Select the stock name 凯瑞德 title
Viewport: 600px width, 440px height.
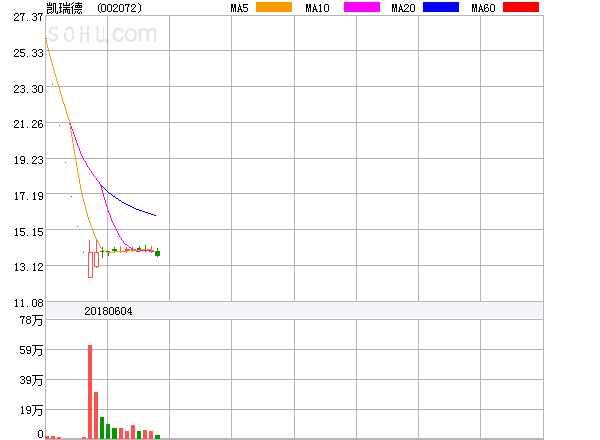coord(64,8)
